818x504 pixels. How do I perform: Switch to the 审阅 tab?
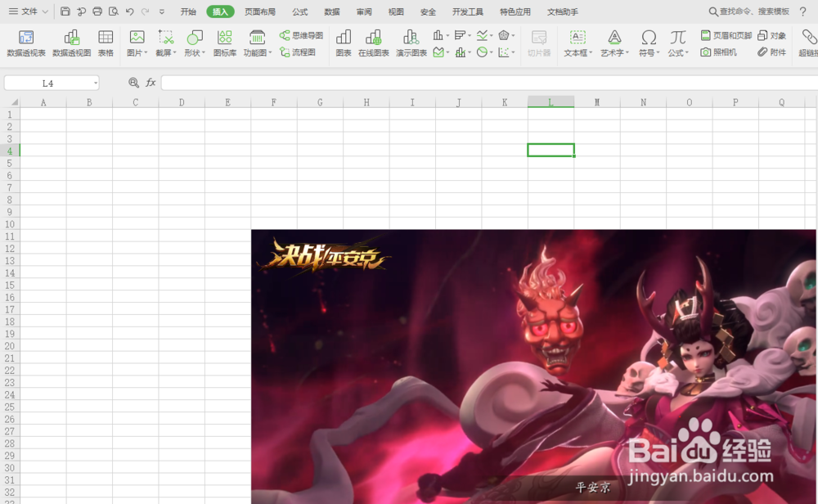click(364, 11)
